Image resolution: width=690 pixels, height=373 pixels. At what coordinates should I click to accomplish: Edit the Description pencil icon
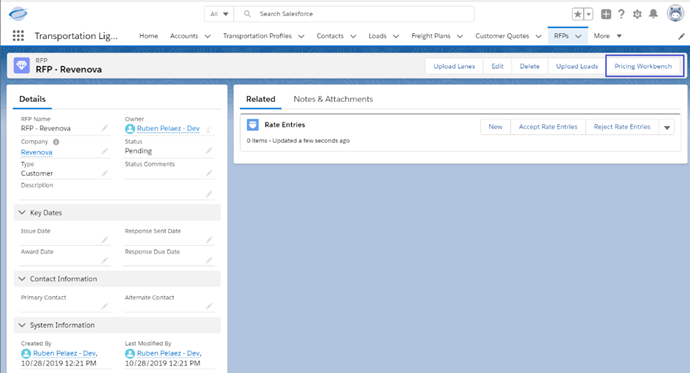click(x=209, y=194)
